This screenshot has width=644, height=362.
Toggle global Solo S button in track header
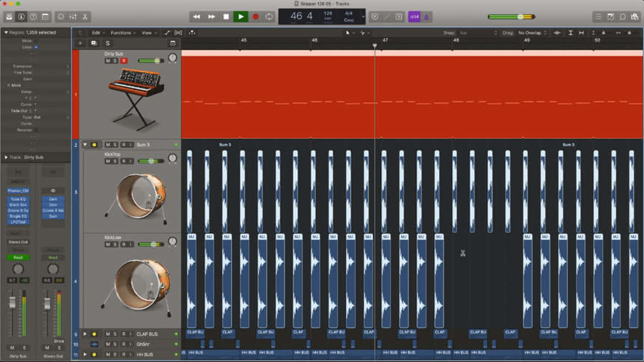(107, 43)
